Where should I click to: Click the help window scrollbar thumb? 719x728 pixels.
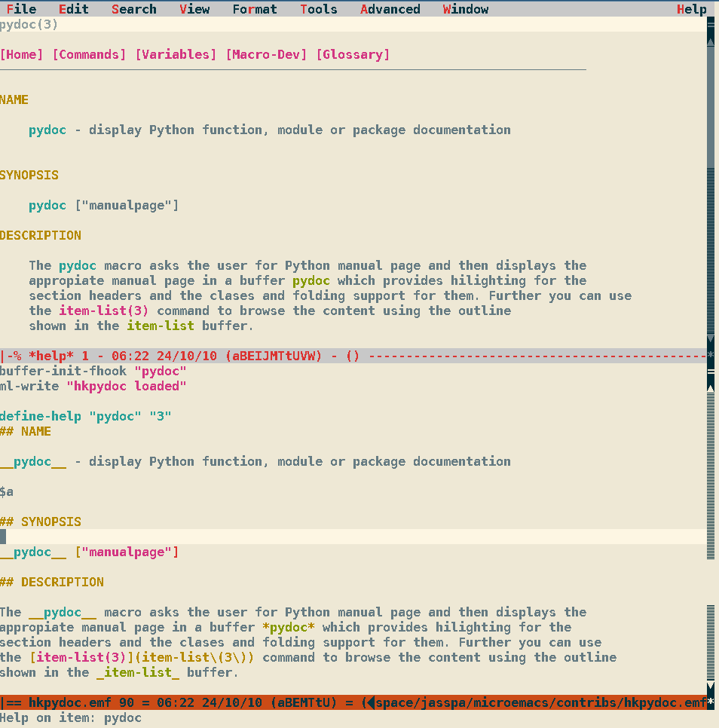pos(711,107)
